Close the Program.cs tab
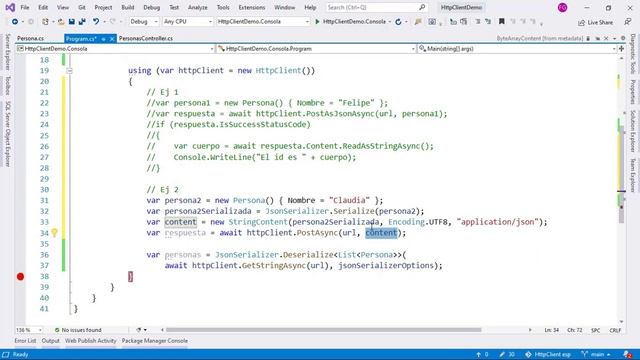The width and height of the screenshot is (640, 360). point(112,39)
